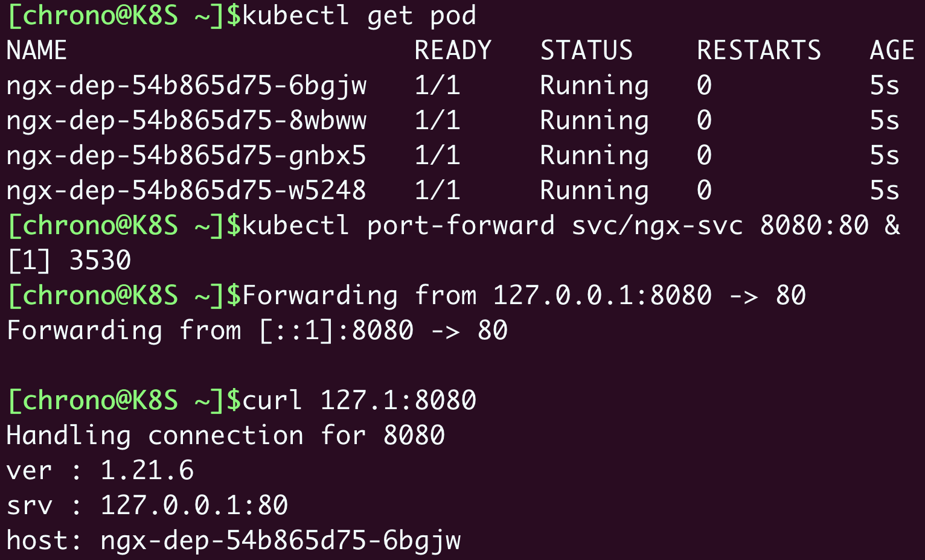Click the srv value 127.0.0.1:80
Image resolution: width=925 pixels, height=560 pixels.
point(194,506)
